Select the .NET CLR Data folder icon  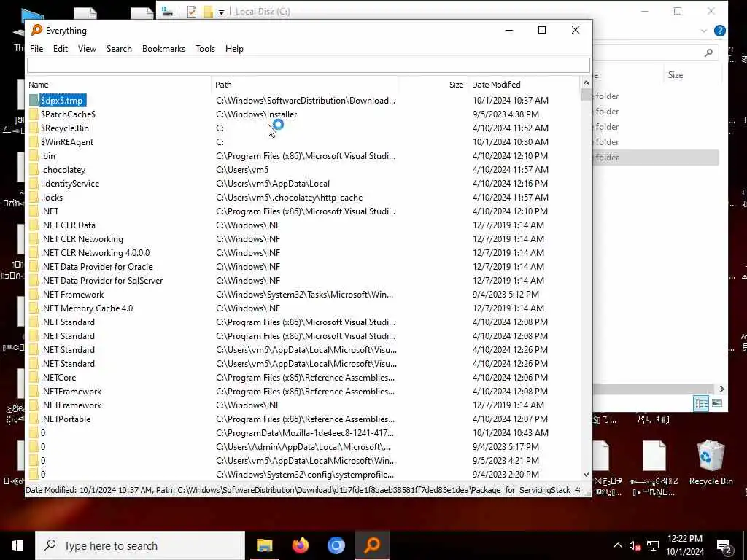(34, 225)
